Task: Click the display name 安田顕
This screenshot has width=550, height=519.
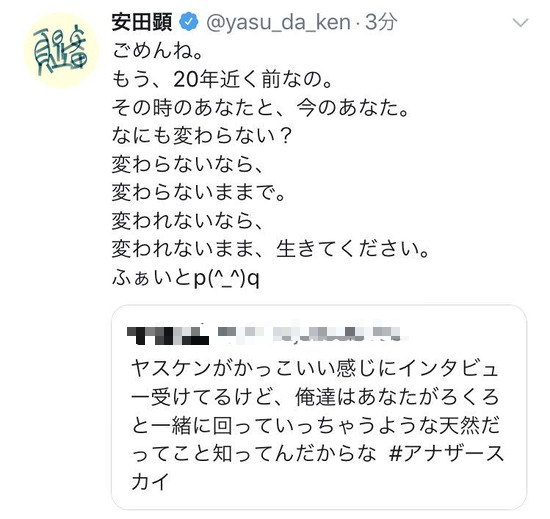Action: tap(142, 22)
